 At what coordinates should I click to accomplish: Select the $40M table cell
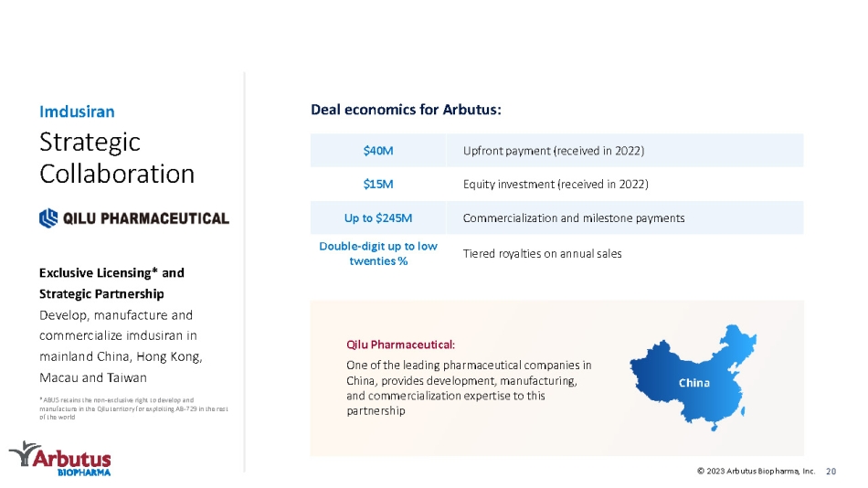(378, 151)
